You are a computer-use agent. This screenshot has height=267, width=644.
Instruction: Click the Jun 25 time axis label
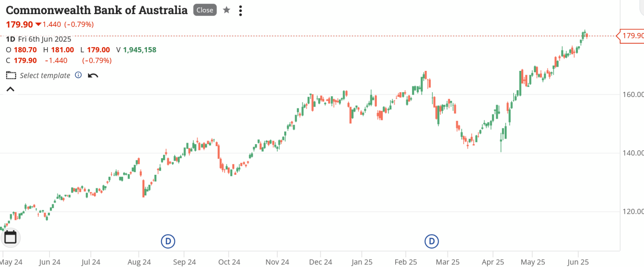pyautogui.click(x=578, y=262)
